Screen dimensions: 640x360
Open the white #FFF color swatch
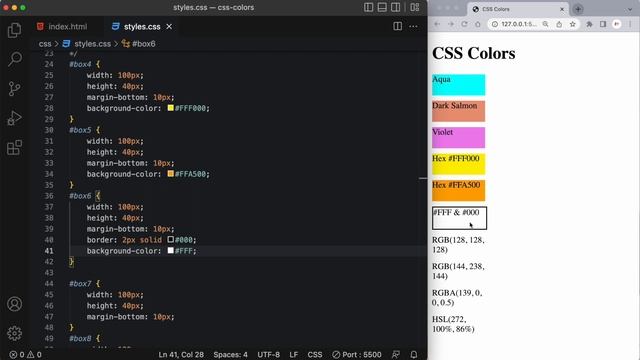point(171,251)
